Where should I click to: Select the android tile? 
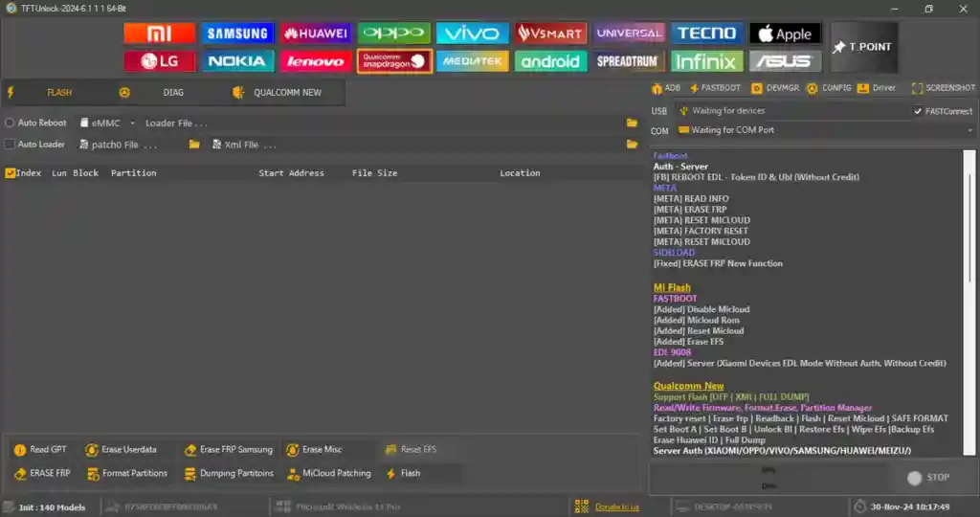550,61
